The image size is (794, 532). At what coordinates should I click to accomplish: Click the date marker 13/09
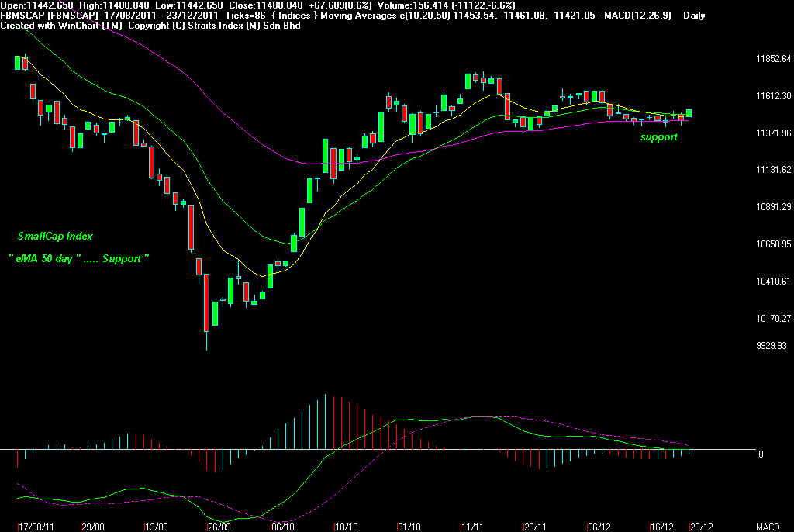coord(156,527)
